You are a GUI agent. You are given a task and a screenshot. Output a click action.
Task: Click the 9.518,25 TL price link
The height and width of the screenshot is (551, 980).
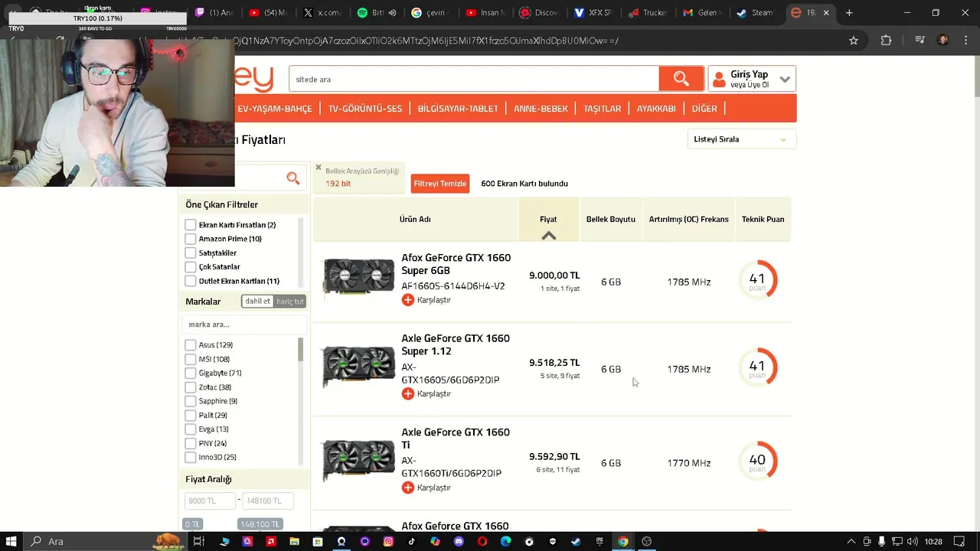click(x=554, y=363)
